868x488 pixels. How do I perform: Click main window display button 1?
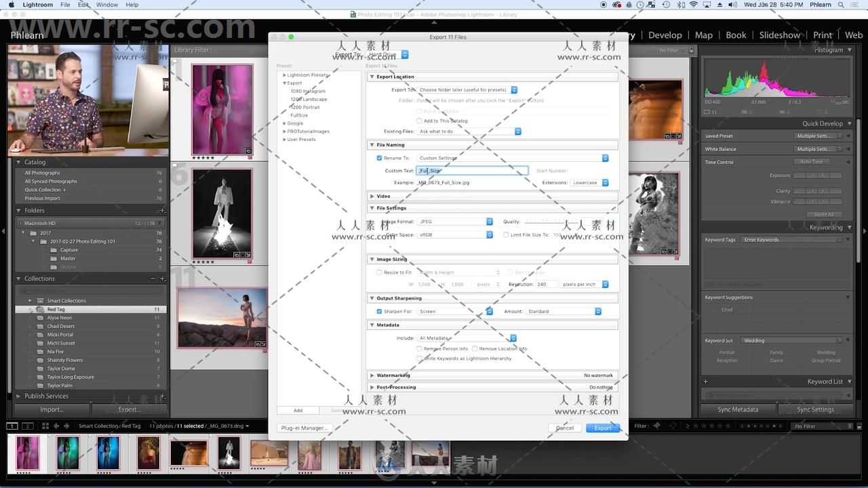tap(12, 426)
